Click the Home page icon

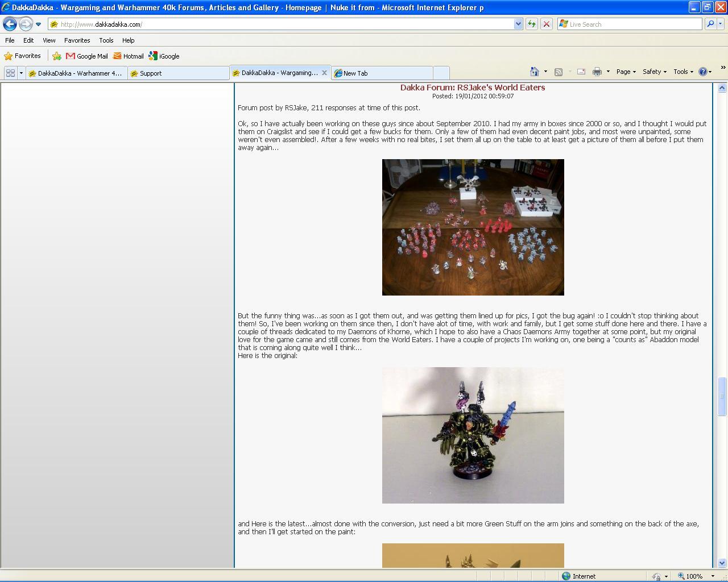click(x=534, y=72)
